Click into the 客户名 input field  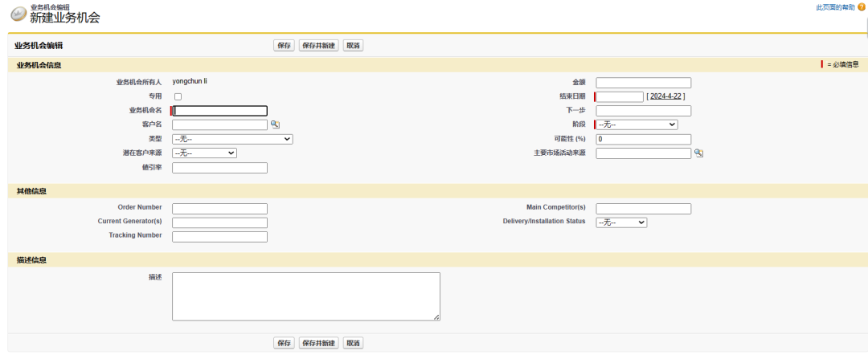click(219, 125)
